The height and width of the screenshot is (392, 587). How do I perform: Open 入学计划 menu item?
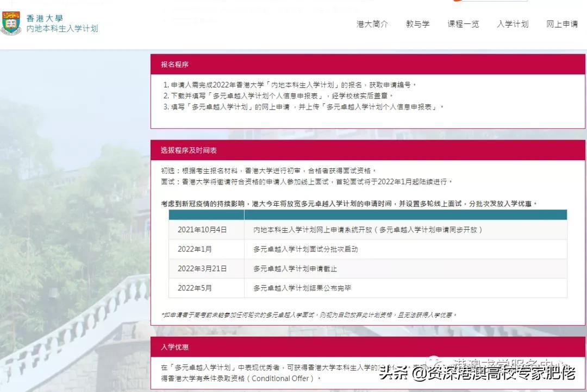(x=513, y=24)
